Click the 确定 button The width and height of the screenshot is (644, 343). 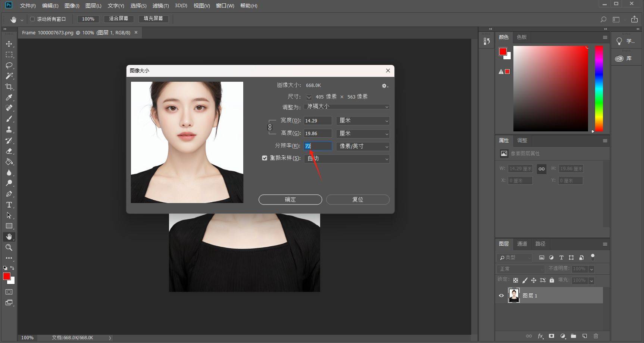[x=290, y=200]
